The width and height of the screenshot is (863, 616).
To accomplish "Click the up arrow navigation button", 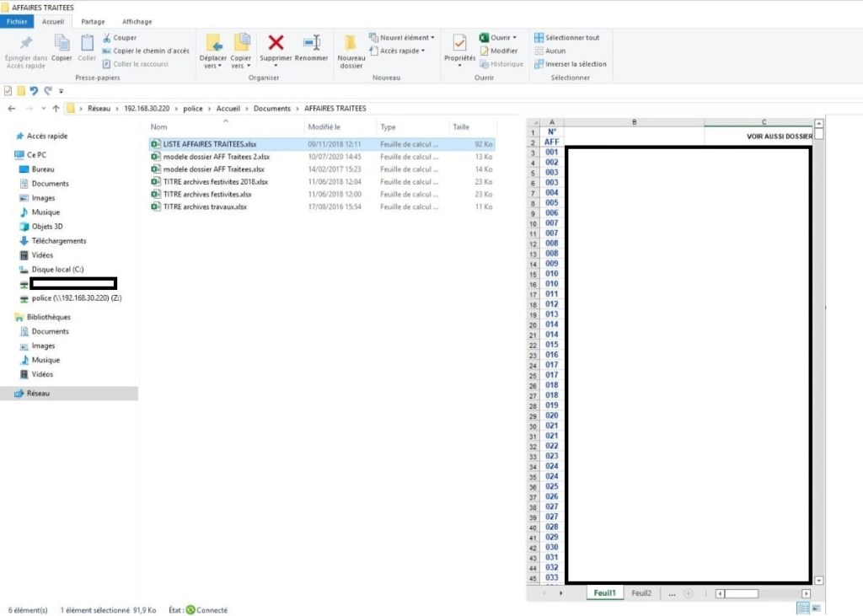I will [56, 109].
